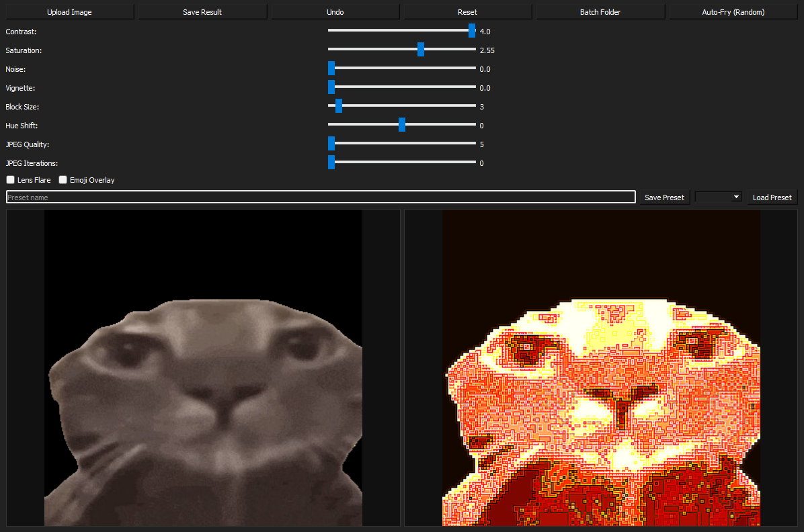Click the JPEG Quality slider handle
The width and height of the screenshot is (804, 532).
click(331, 144)
